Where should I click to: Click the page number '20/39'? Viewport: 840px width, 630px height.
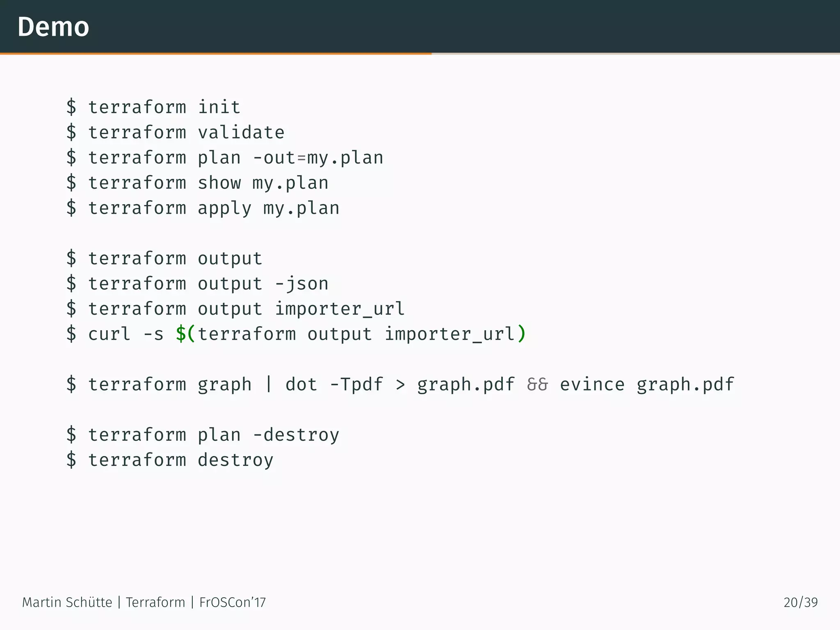point(801,602)
